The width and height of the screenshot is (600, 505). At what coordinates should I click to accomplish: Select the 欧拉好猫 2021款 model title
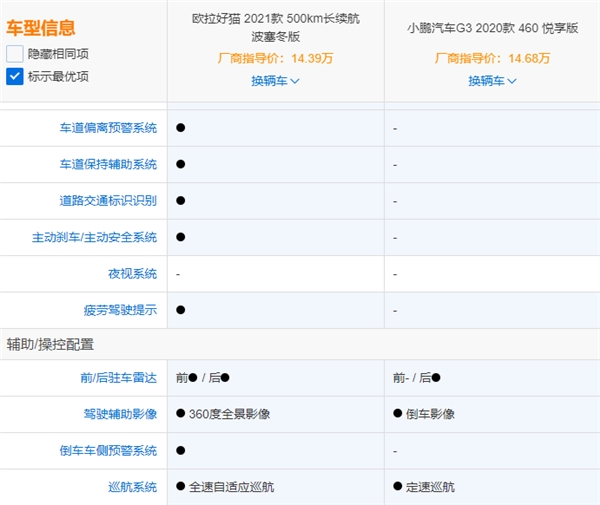276,28
